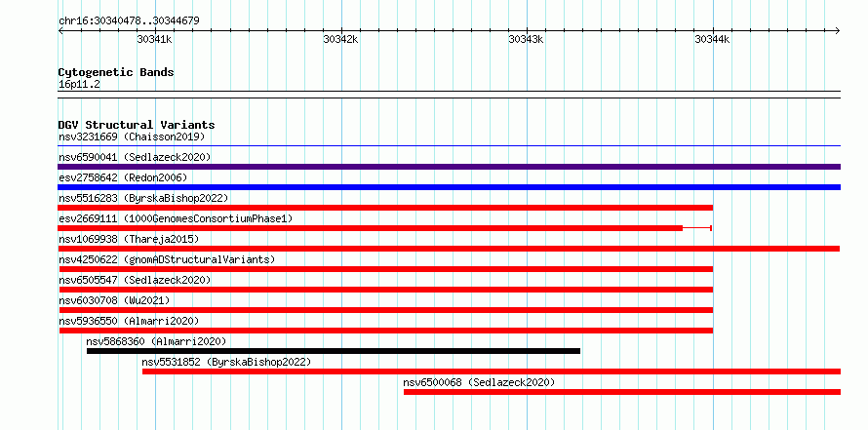Select the red nsv5936550 variant bar
868x430 pixels.
[x=386, y=331]
